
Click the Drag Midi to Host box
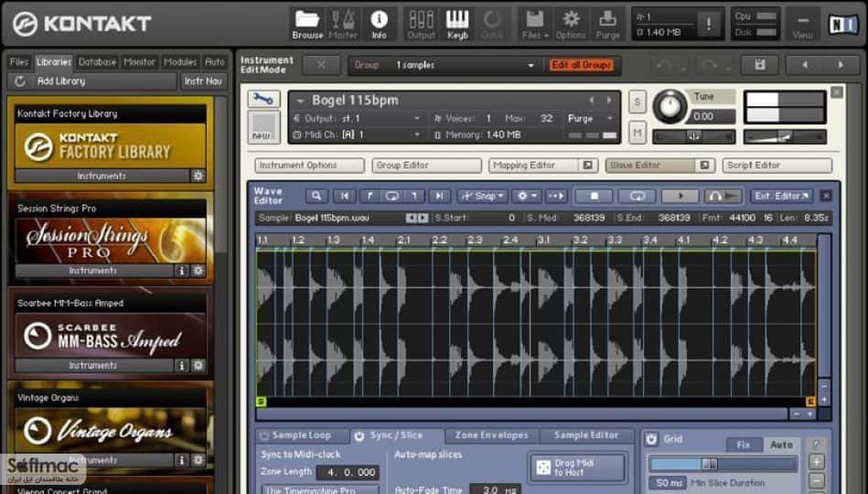pos(577,468)
